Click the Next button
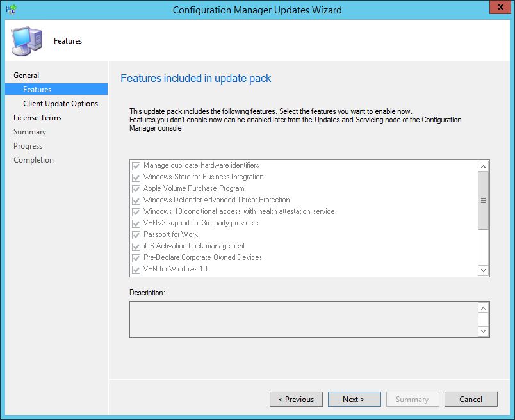 click(354, 399)
